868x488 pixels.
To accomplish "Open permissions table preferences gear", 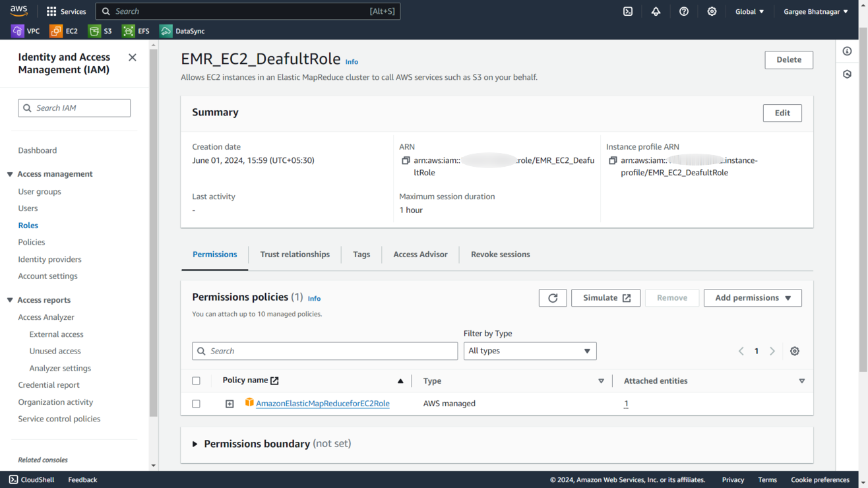I will (795, 351).
